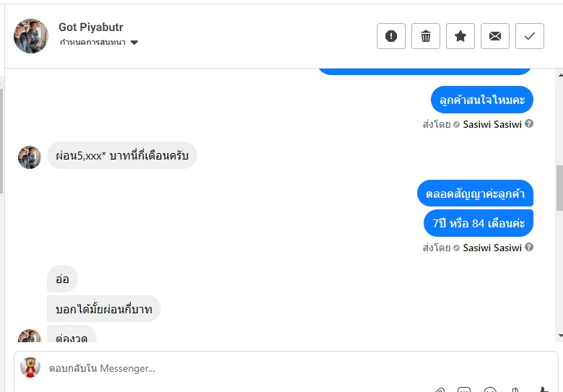Click sender avatar beside ผ่อน5,xxx* message
563x392 pixels.
(x=30, y=157)
